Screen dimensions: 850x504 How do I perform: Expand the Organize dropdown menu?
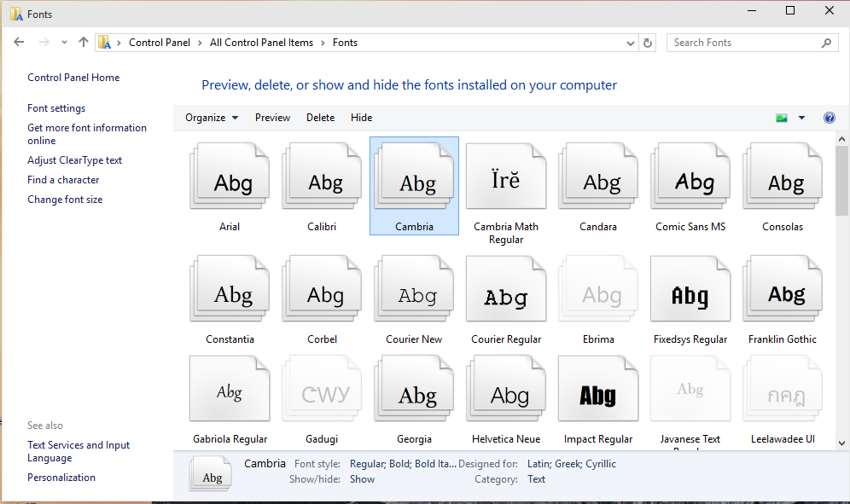[x=212, y=118]
